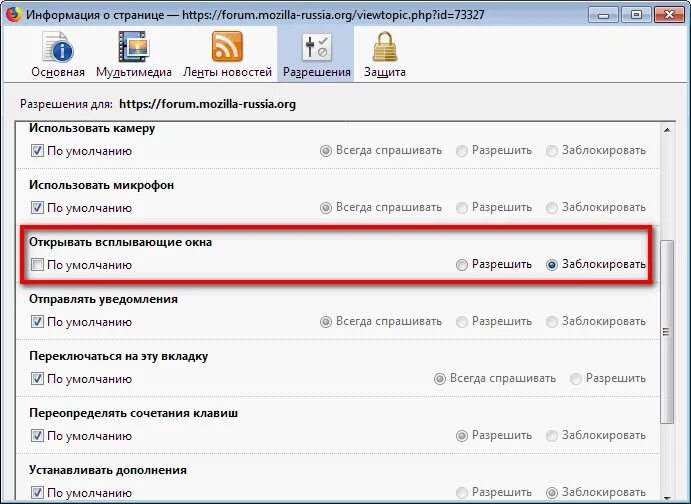The image size is (691, 504).
Task: Select Разрешить for Отправлять уведомления
Action: (x=461, y=322)
